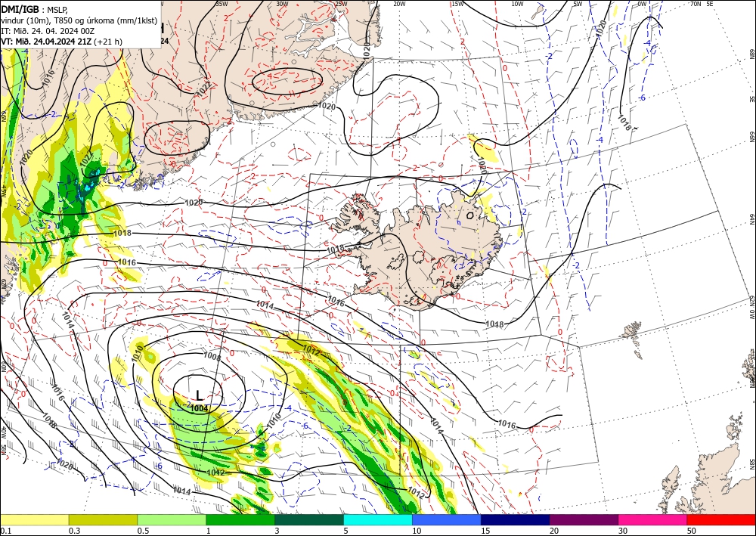Click the 25W longitude label

[341, 4]
